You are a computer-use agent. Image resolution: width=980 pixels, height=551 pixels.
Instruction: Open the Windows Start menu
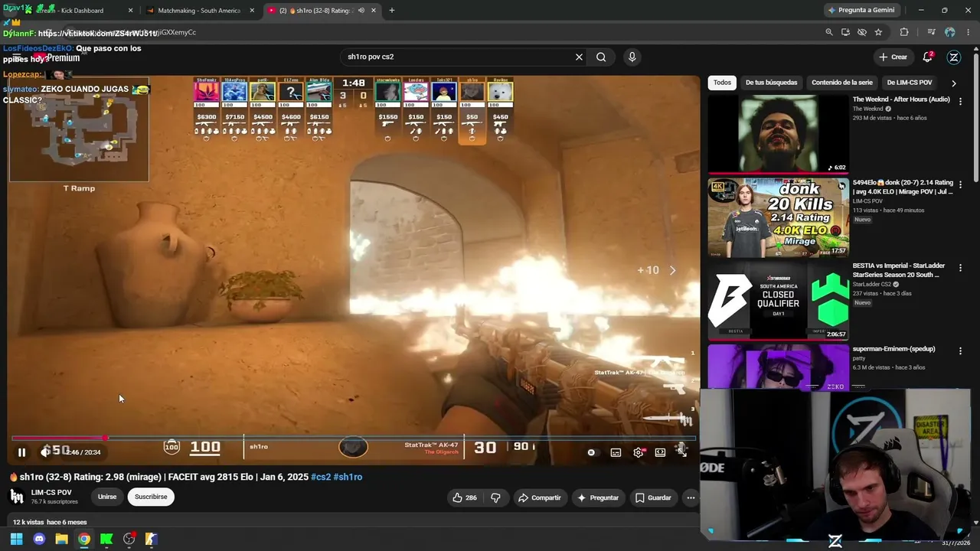16,539
